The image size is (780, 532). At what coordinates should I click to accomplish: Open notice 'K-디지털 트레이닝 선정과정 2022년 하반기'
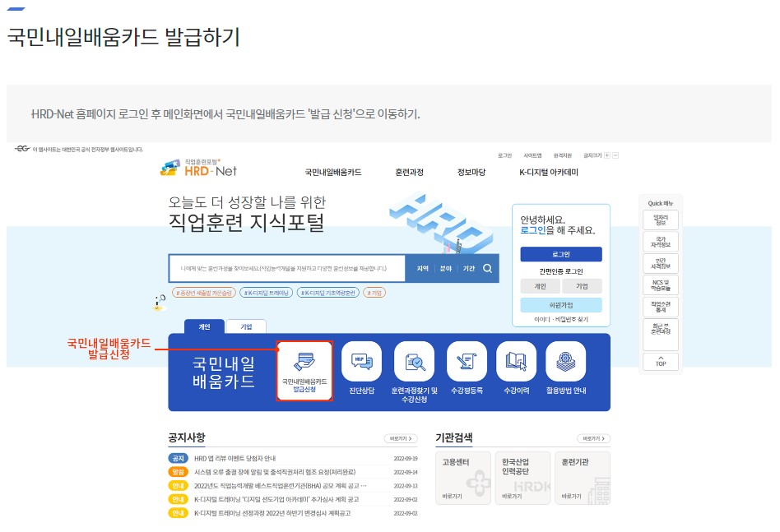[x=272, y=513]
